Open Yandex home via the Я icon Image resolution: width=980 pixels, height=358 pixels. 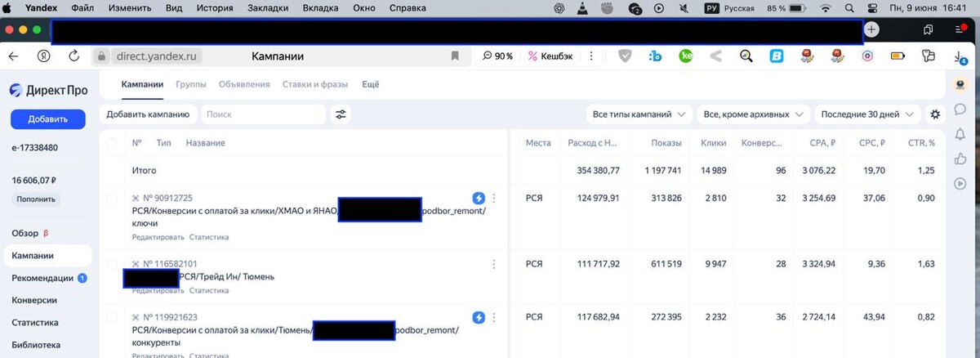tap(43, 56)
